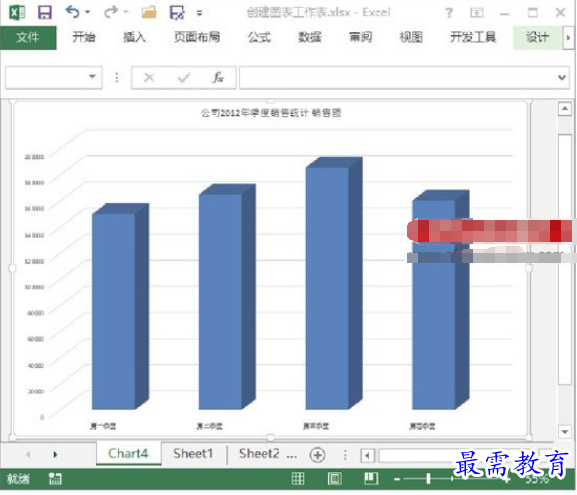Open Insert Function dialog (fx)
577x495 pixels.
click(x=218, y=77)
